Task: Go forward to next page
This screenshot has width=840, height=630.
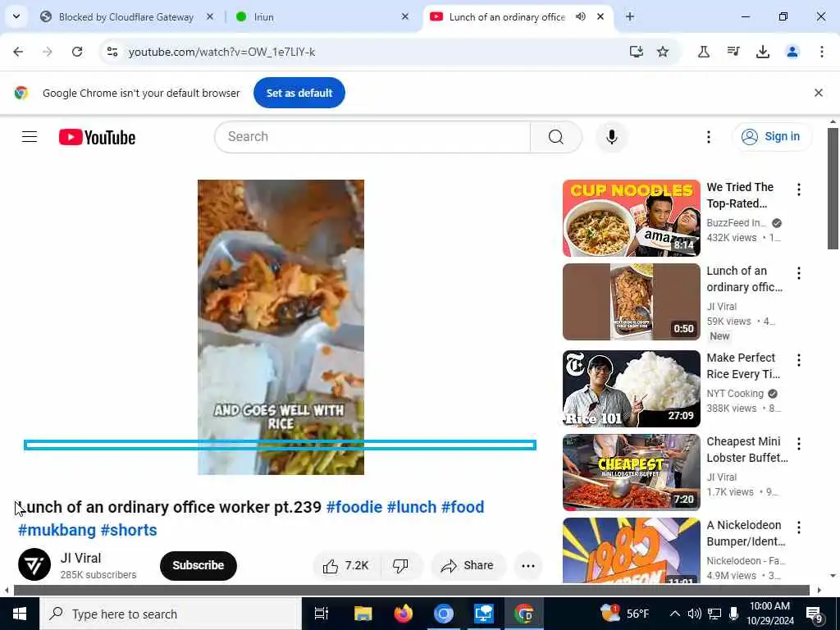Action: click(48, 52)
